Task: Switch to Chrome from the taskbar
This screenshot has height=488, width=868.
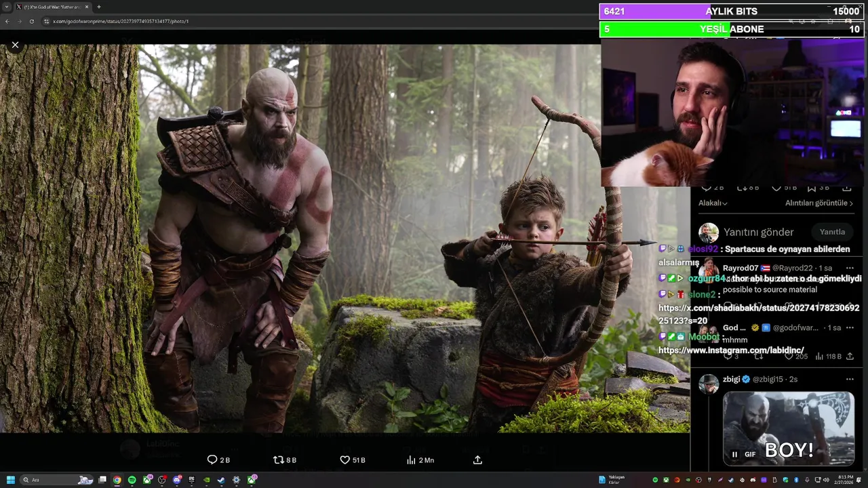Action: 117,480
